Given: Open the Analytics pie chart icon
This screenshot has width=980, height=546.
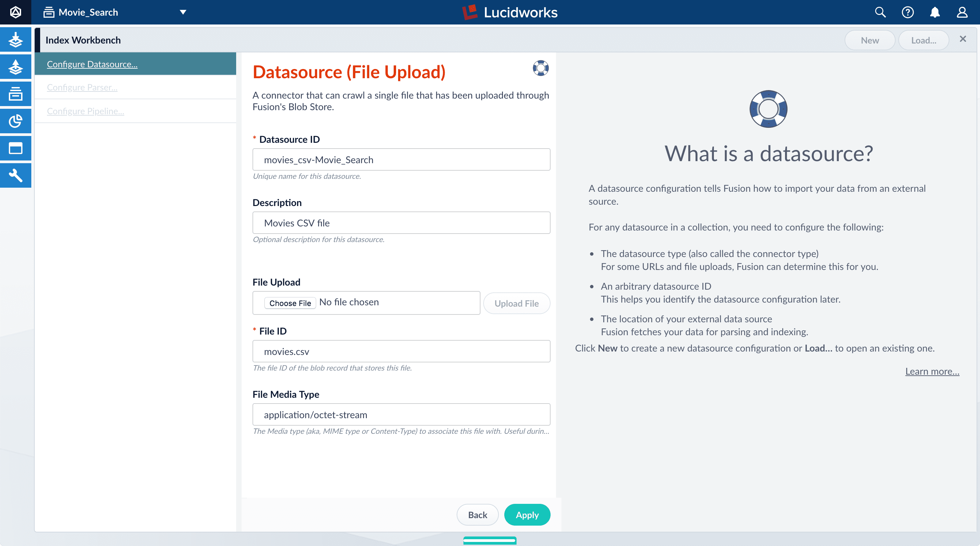Looking at the screenshot, I should [15, 121].
